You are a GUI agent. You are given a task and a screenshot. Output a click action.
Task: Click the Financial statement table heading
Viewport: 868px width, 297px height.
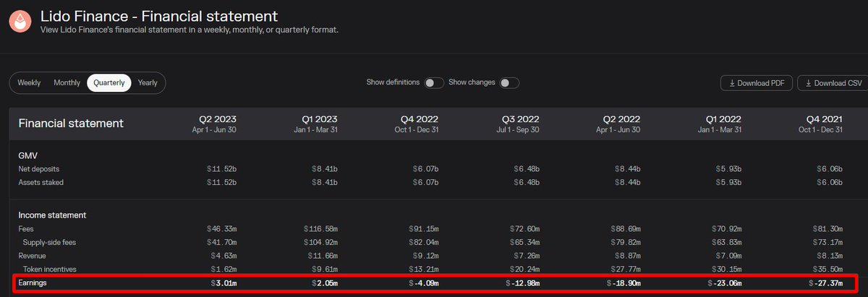(x=71, y=124)
